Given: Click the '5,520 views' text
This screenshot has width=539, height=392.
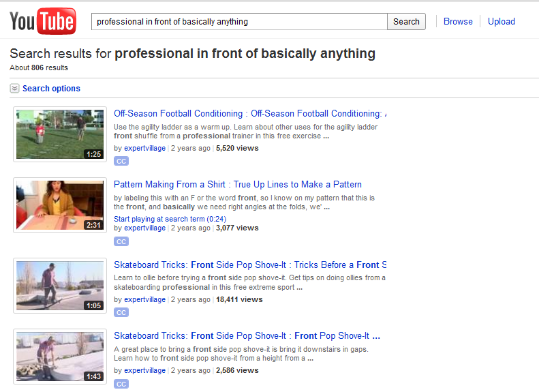Looking at the screenshot, I should (237, 148).
